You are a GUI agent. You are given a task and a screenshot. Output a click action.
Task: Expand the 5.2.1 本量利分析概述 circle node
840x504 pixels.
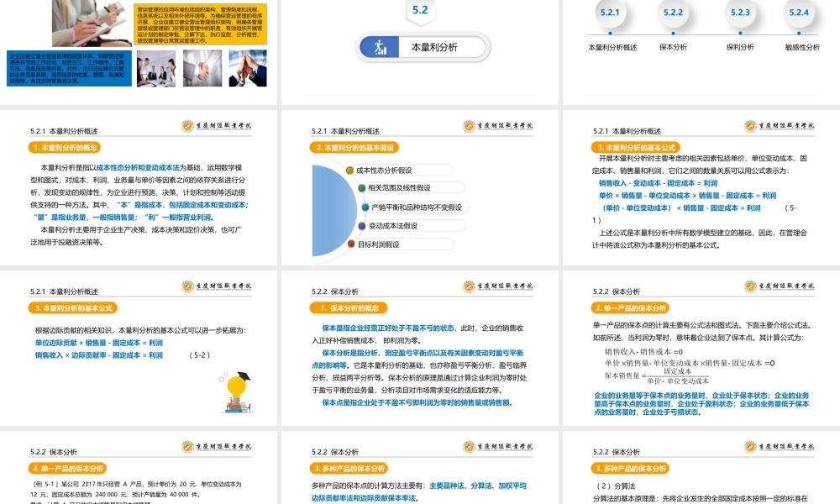coord(610,13)
